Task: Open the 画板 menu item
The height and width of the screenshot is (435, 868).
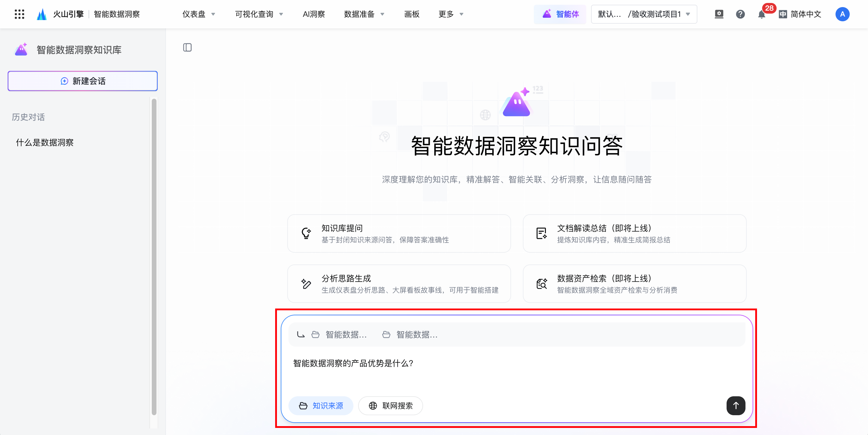Action: click(412, 14)
